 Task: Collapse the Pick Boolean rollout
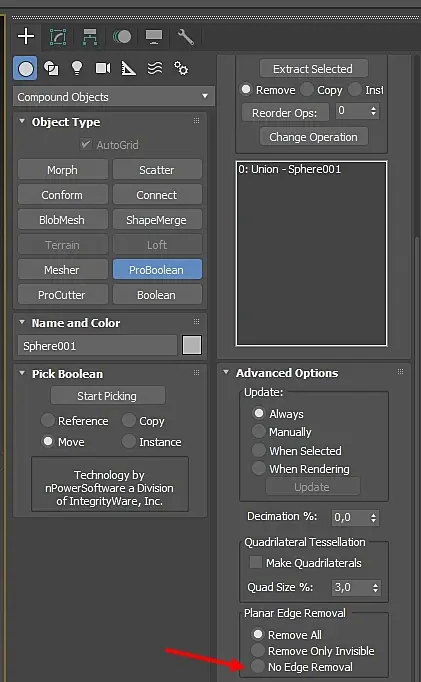click(22, 373)
